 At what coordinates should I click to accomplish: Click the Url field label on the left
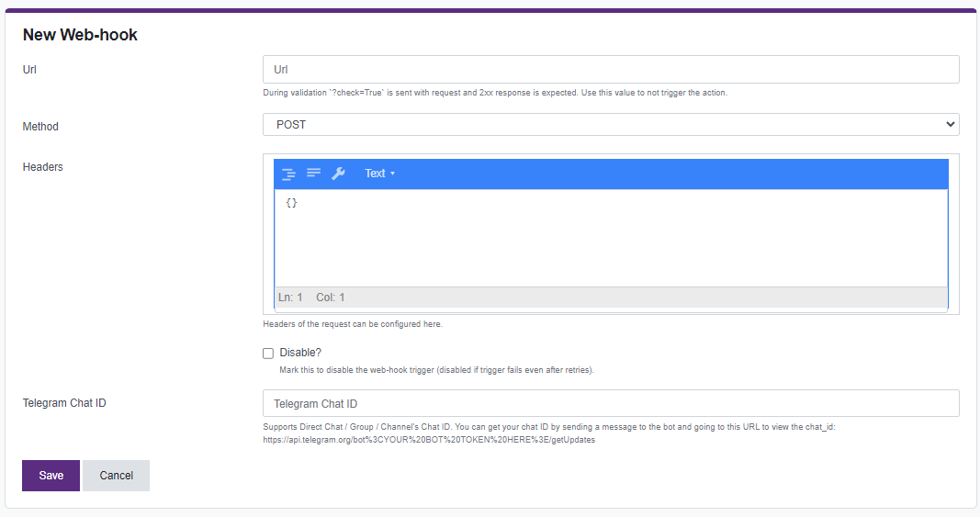click(x=29, y=70)
